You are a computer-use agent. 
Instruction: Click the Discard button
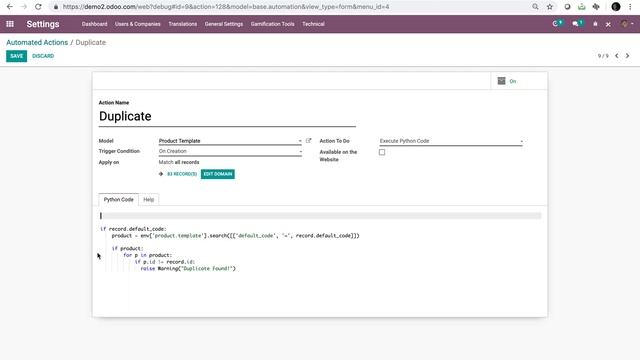(43, 56)
